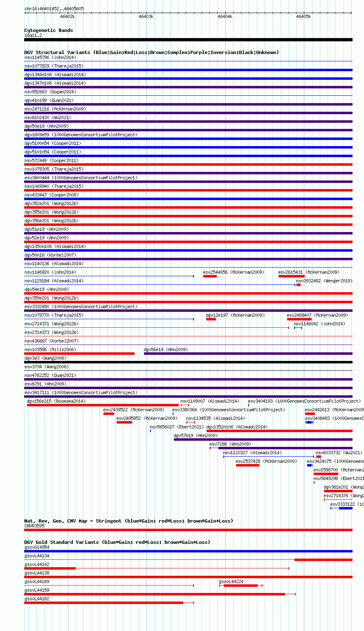
Task: Select the esv3380364 blue marker
Action: click(x=173, y=414)
